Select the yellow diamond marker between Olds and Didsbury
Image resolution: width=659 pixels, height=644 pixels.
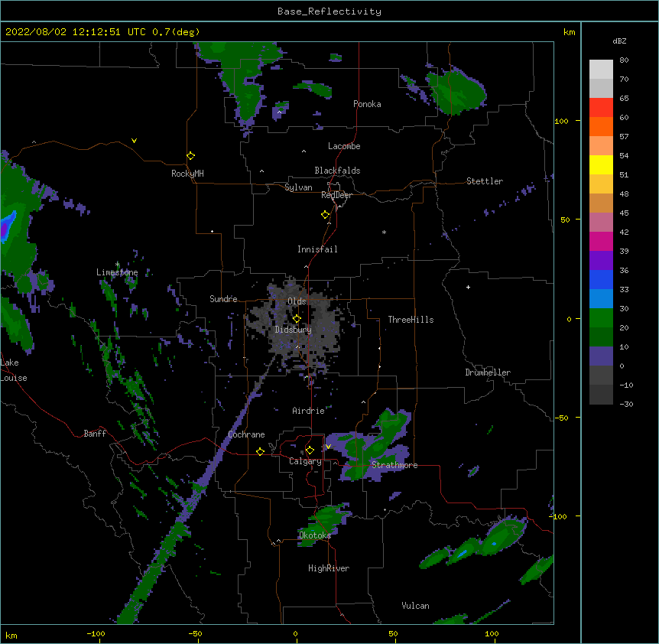(297, 319)
